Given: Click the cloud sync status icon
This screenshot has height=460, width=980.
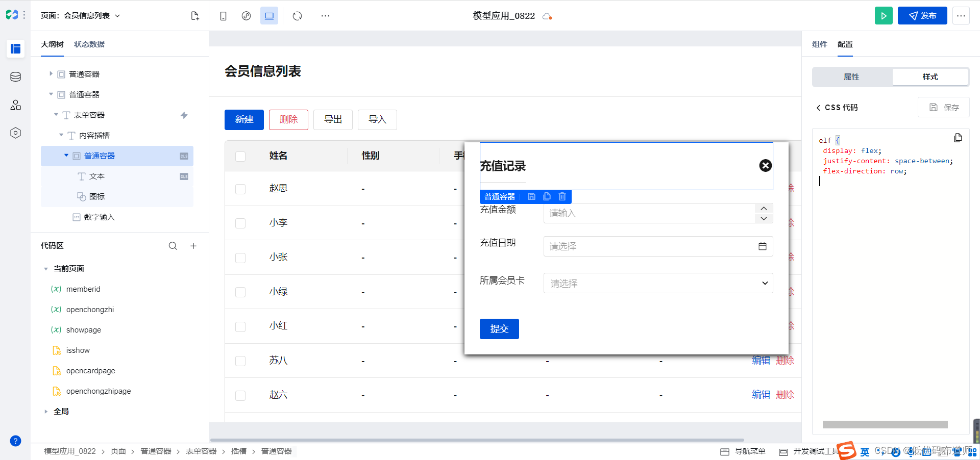Looking at the screenshot, I should point(547,16).
